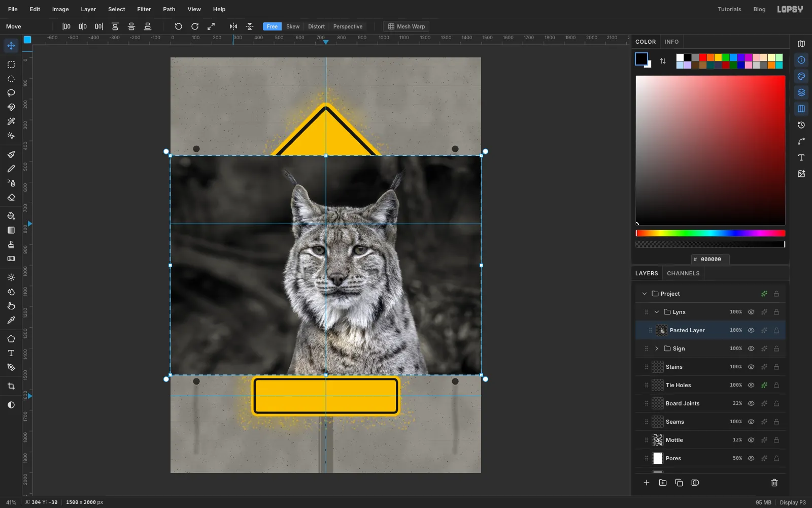The width and height of the screenshot is (812, 508).
Task: Pick the red swatch in color palette
Action: click(x=703, y=57)
